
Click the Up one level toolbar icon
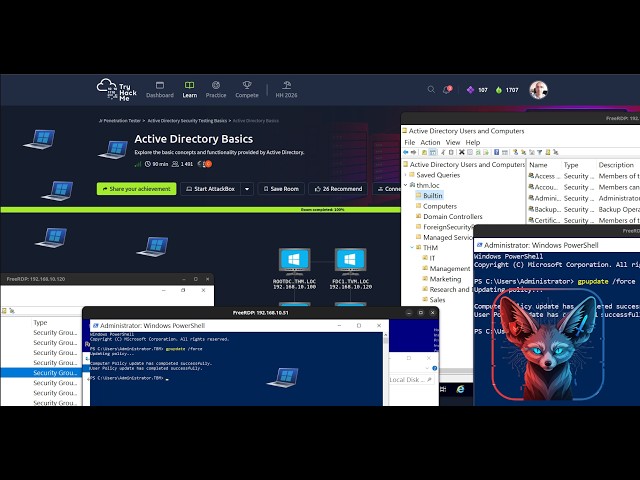point(424,152)
